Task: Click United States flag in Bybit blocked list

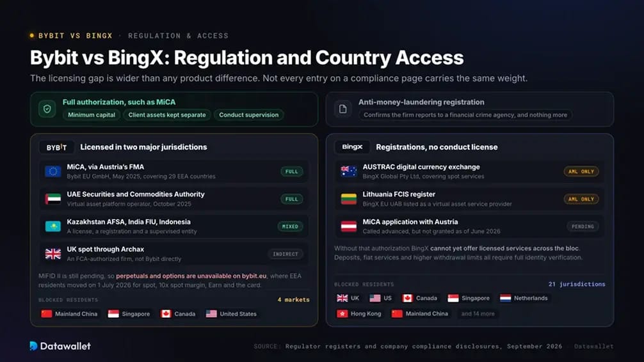Action: (x=211, y=314)
